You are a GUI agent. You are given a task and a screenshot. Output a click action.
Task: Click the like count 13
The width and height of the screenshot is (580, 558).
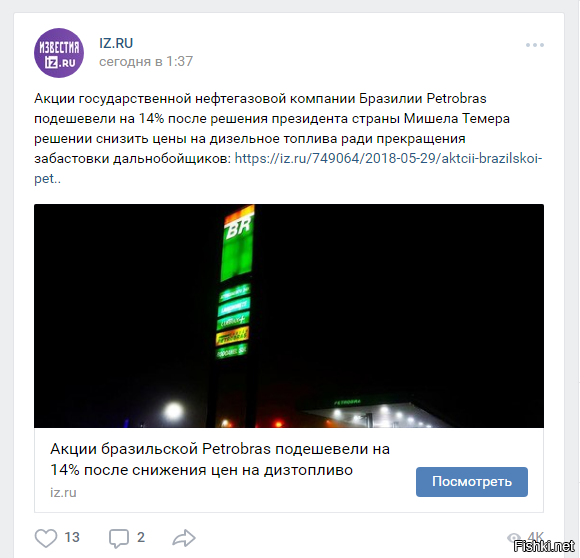[x=72, y=537]
